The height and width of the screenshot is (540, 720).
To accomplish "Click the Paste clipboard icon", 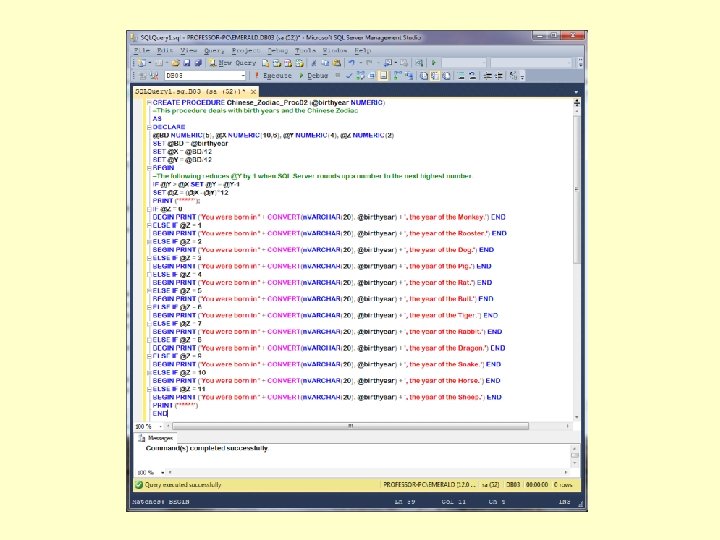I will click(x=337, y=62).
